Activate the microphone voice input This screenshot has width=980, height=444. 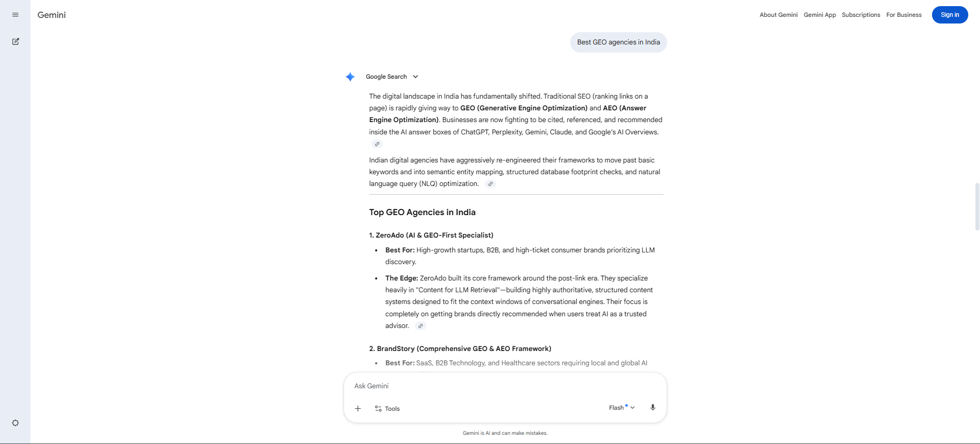coord(652,407)
